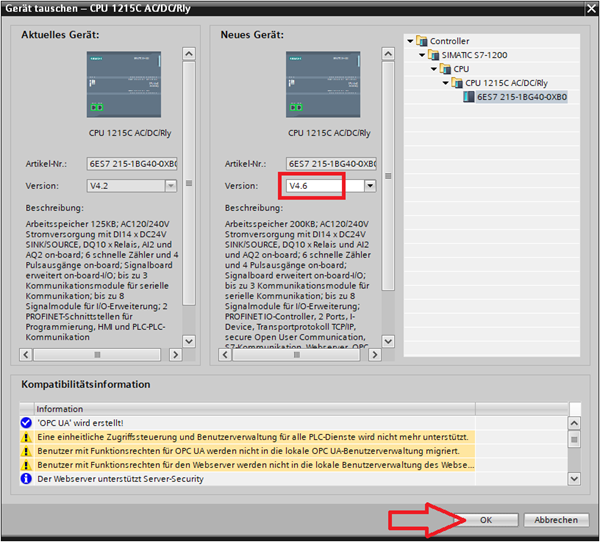600x542 pixels.
Task: Collapse the CPU 1215C AC/DC/Rly tree node
Action: 446,83
